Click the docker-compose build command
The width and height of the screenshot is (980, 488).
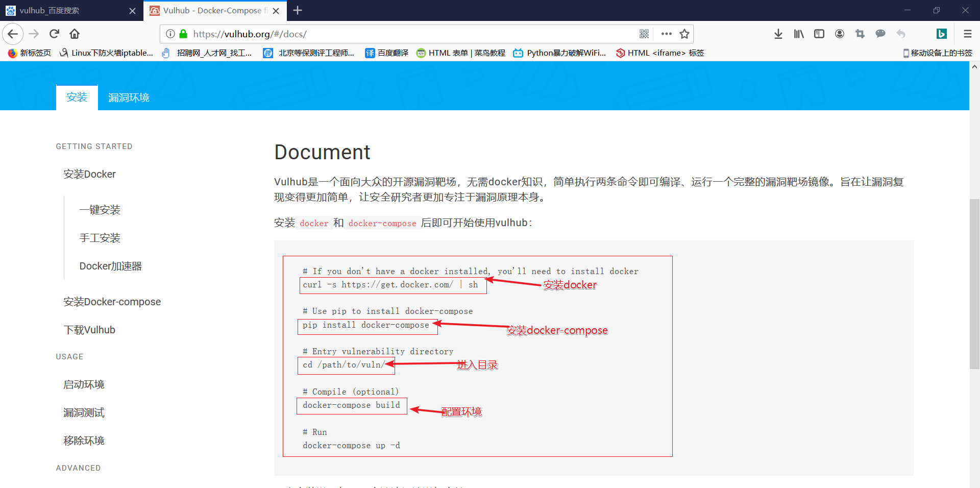tap(352, 405)
